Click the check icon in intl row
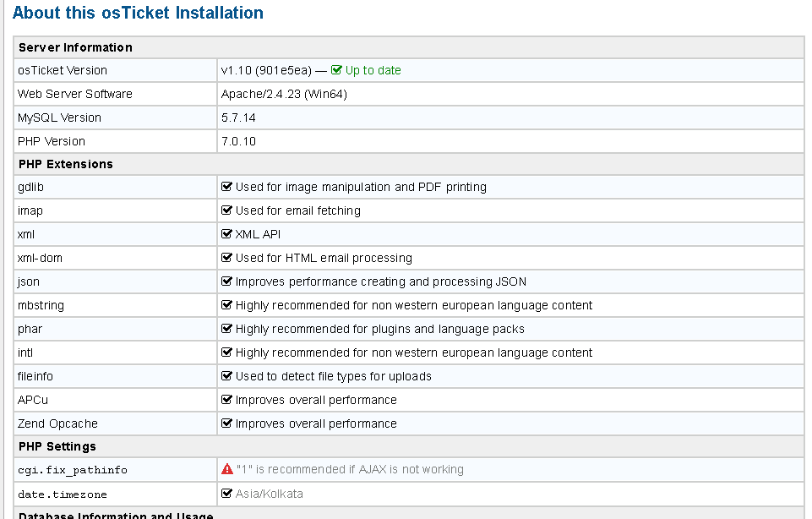 click(x=226, y=352)
